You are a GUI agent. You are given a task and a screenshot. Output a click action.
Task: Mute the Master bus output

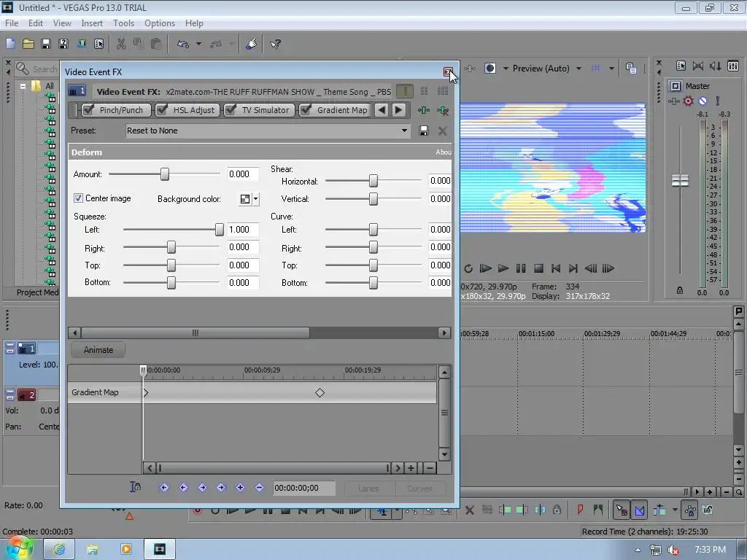coord(703,101)
